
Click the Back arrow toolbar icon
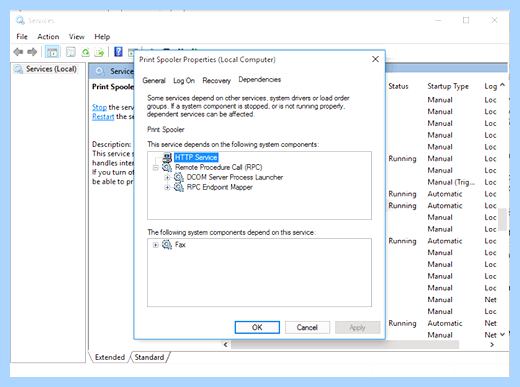[18, 52]
